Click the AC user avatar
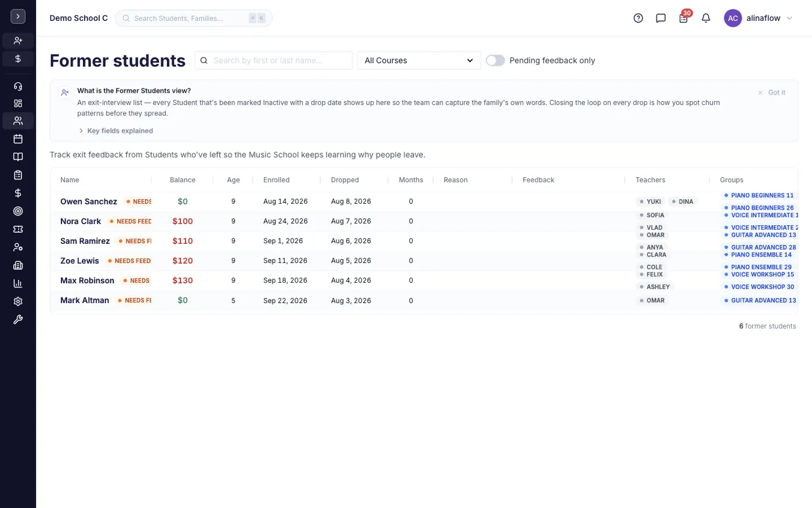The width and height of the screenshot is (812, 508). [733, 18]
